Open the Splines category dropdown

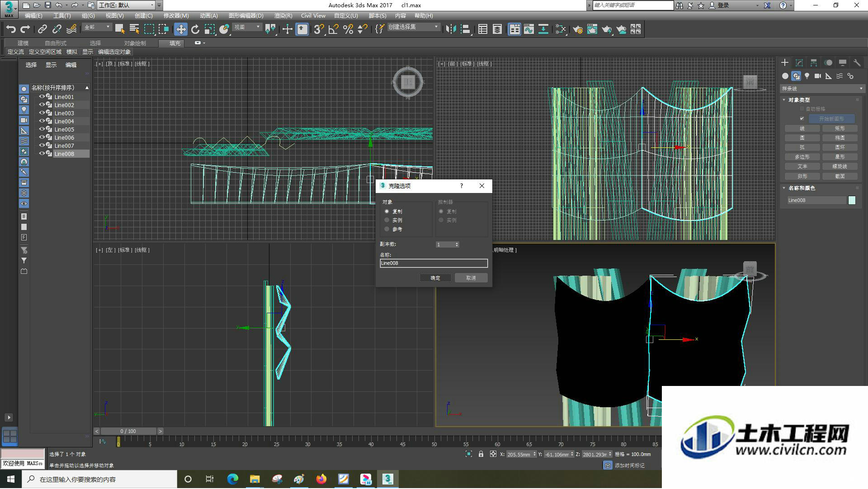tap(822, 89)
